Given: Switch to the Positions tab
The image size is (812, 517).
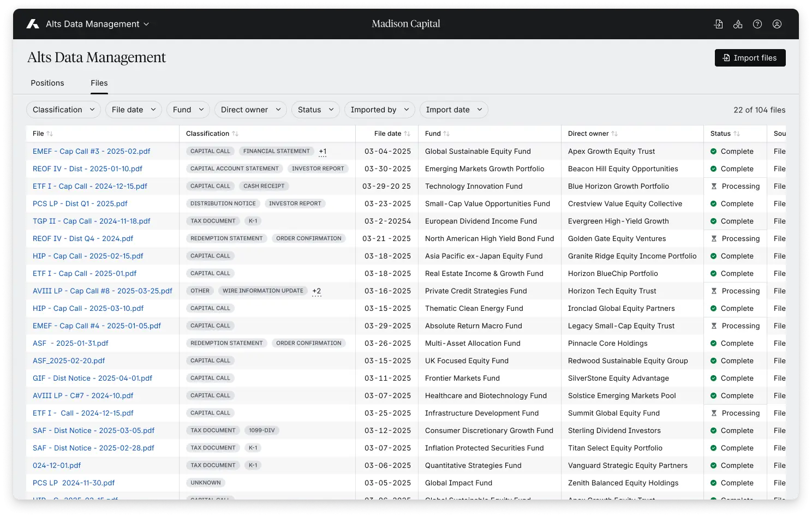Looking at the screenshot, I should click(47, 83).
